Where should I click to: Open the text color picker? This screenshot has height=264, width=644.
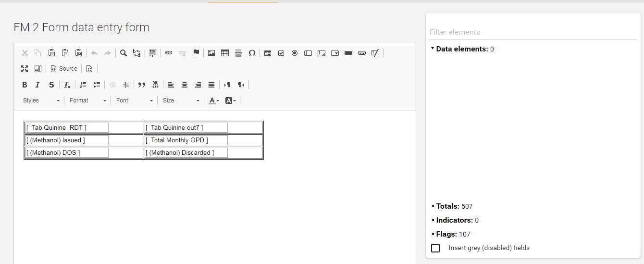click(x=214, y=101)
